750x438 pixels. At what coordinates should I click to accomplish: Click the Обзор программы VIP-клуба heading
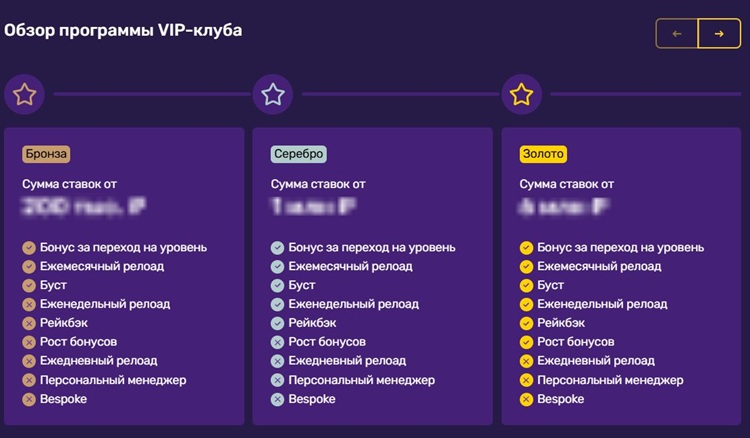click(x=123, y=30)
